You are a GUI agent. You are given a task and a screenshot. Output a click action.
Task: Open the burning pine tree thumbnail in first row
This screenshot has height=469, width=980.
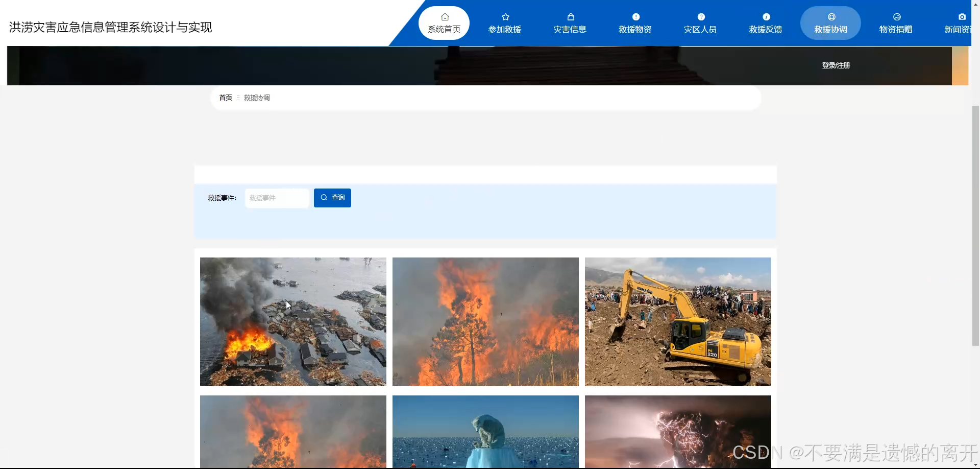coord(485,322)
